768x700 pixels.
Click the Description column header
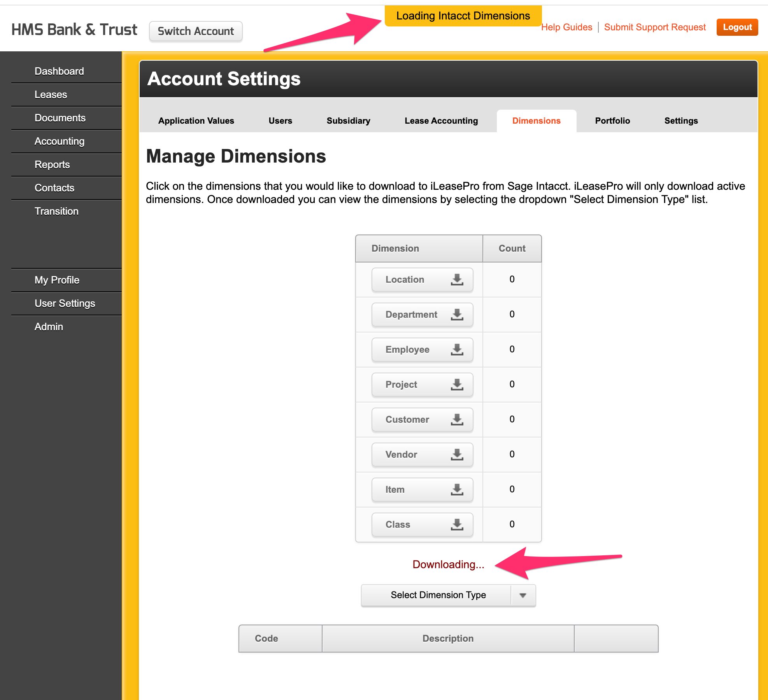[448, 639]
